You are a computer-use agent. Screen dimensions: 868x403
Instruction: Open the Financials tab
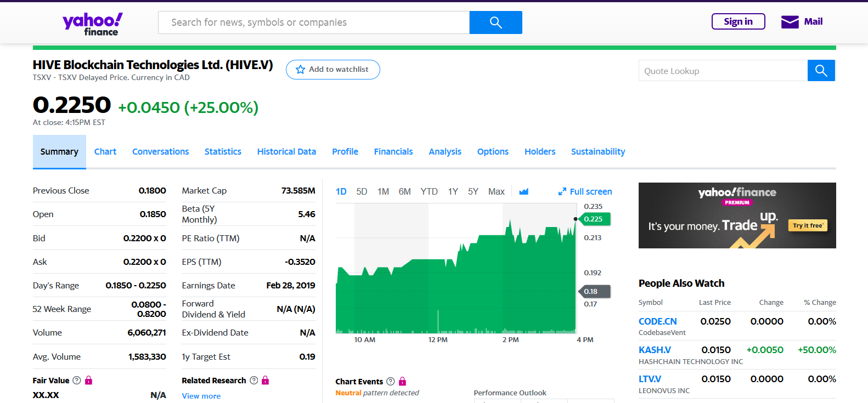[393, 152]
